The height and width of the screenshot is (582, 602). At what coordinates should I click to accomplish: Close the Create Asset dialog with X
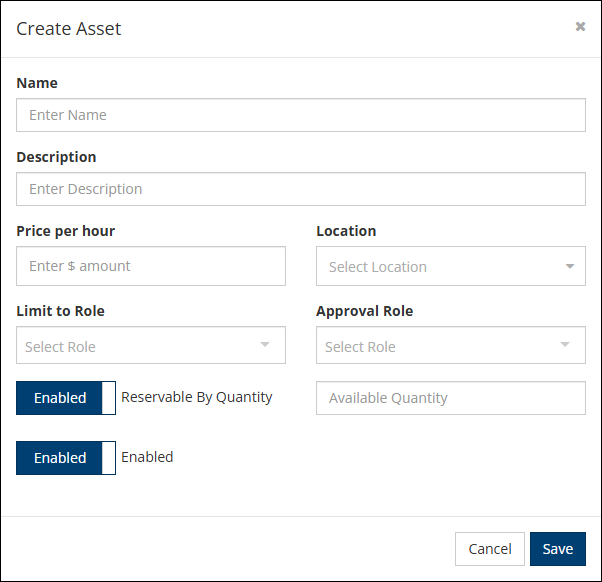(x=580, y=27)
